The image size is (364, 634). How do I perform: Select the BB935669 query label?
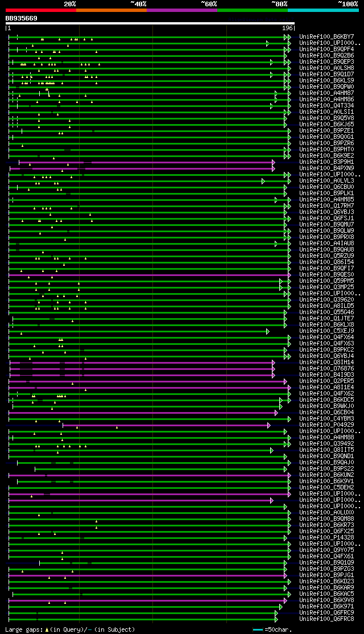(22, 18)
